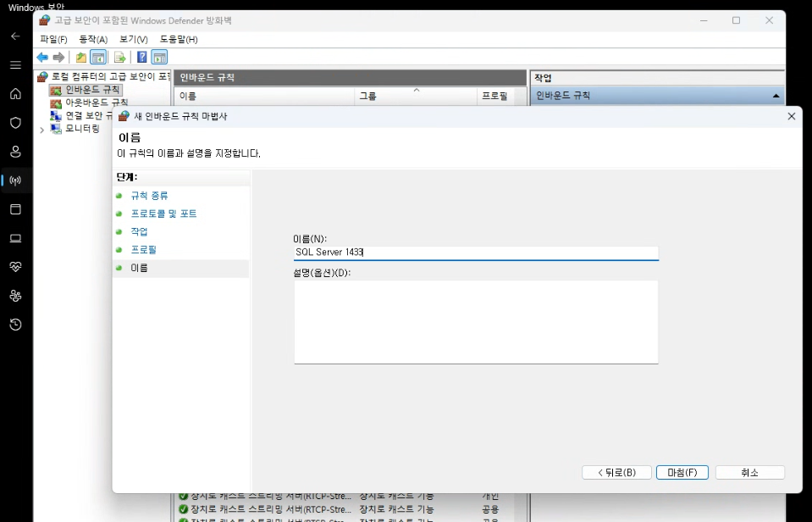The height and width of the screenshot is (522, 812).
Task: Sort by the 이름 column header
Action: (x=266, y=96)
